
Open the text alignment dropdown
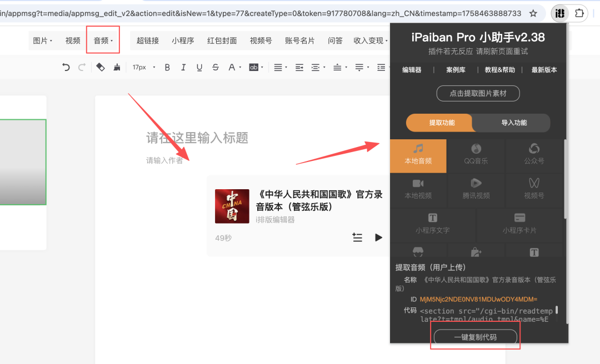[x=281, y=67]
